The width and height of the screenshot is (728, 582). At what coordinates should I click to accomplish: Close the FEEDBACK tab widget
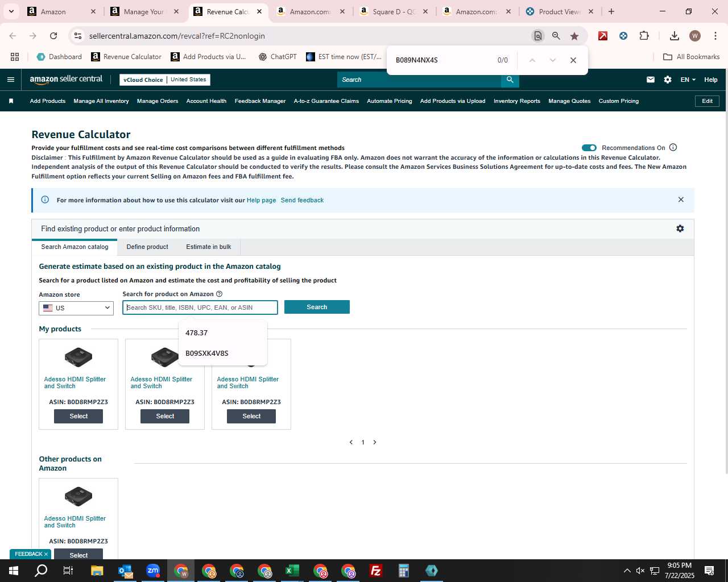point(46,554)
